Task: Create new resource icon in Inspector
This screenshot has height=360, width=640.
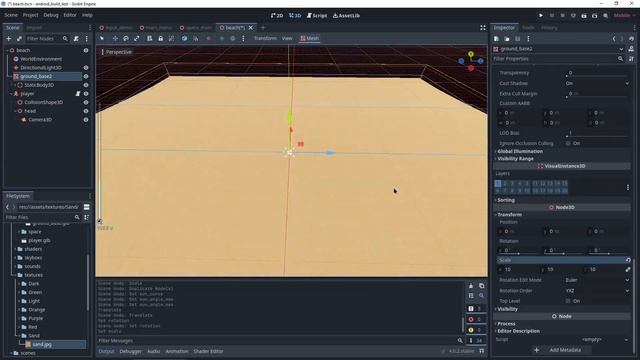Action: (496, 39)
